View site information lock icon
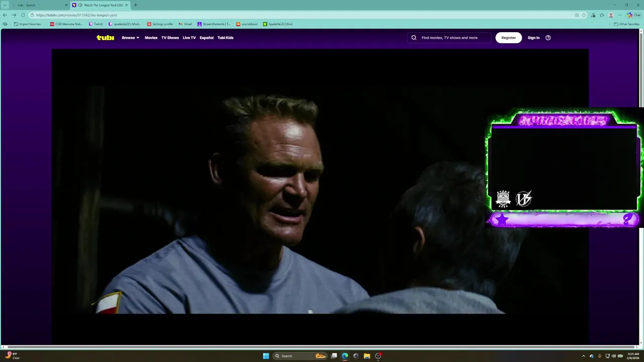This screenshot has height=362, width=644. [x=32, y=15]
